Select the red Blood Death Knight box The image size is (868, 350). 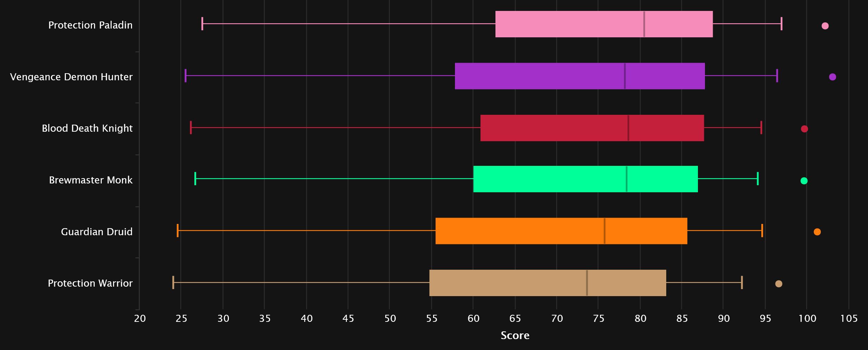coord(592,128)
